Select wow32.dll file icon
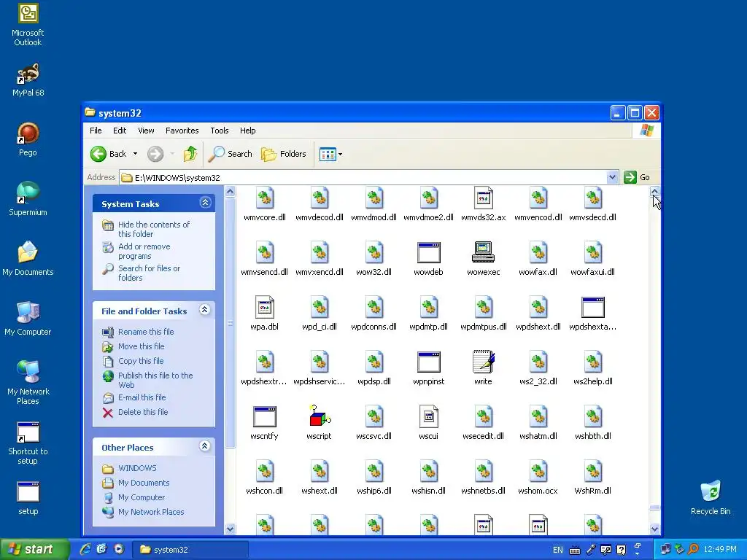747x560 pixels. (x=374, y=252)
